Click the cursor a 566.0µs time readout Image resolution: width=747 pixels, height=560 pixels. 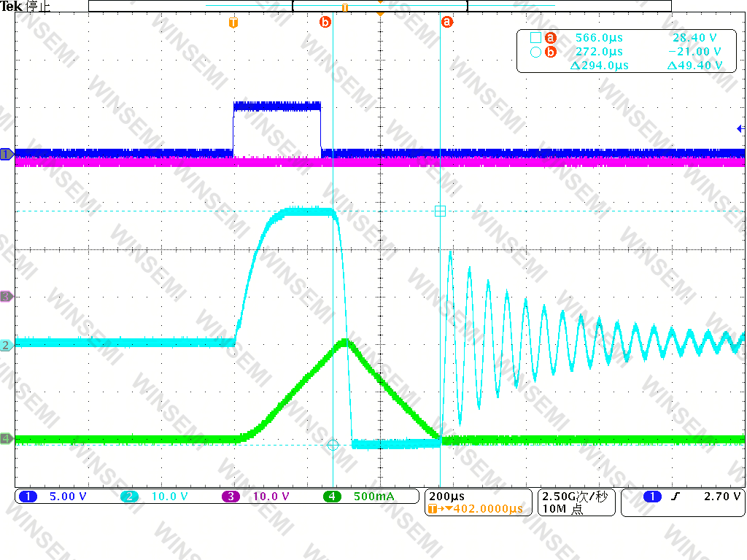tap(599, 38)
